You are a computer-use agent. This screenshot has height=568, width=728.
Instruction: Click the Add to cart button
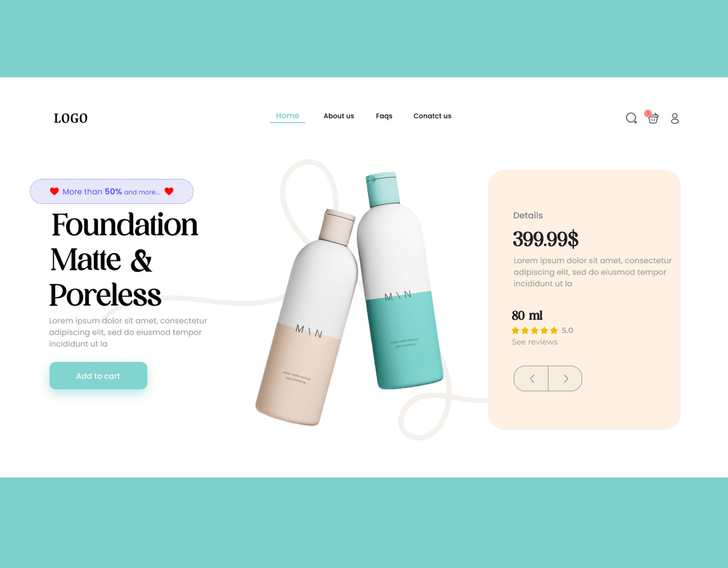(x=98, y=375)
